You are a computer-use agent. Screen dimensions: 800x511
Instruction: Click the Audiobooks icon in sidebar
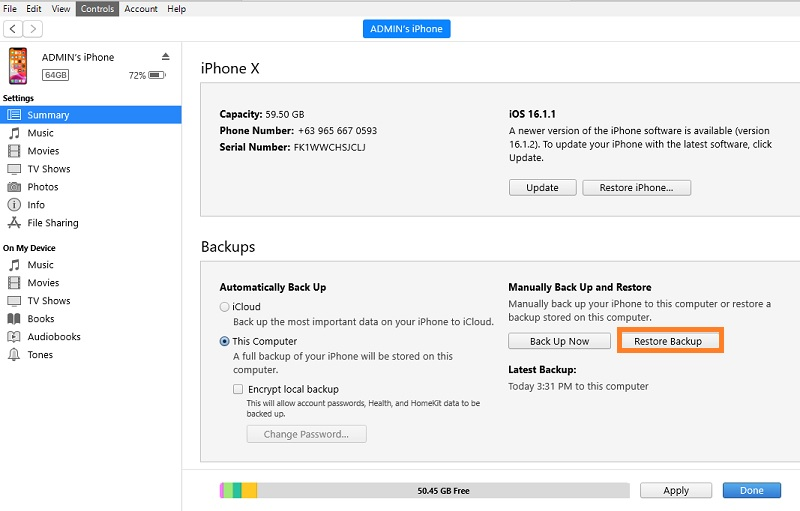15,337
